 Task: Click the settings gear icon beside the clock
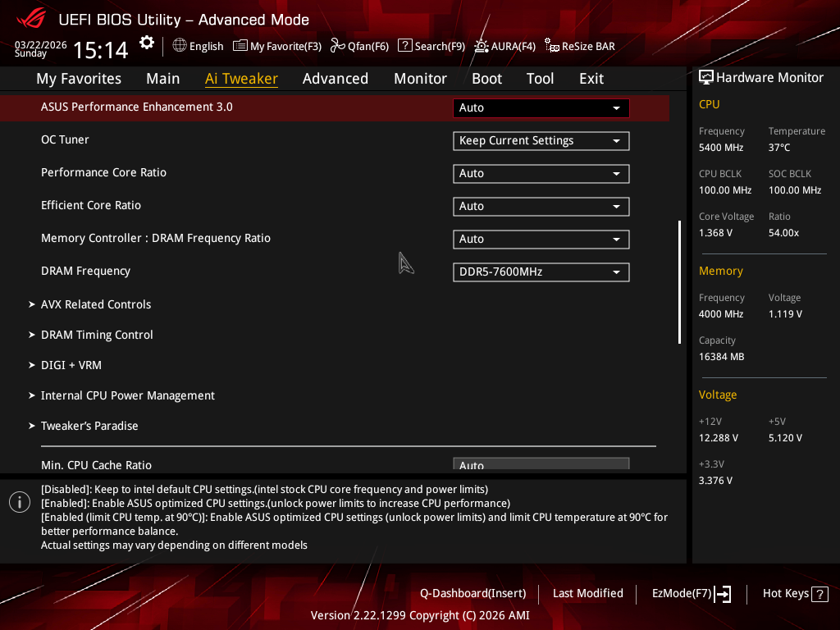point(146,43)
